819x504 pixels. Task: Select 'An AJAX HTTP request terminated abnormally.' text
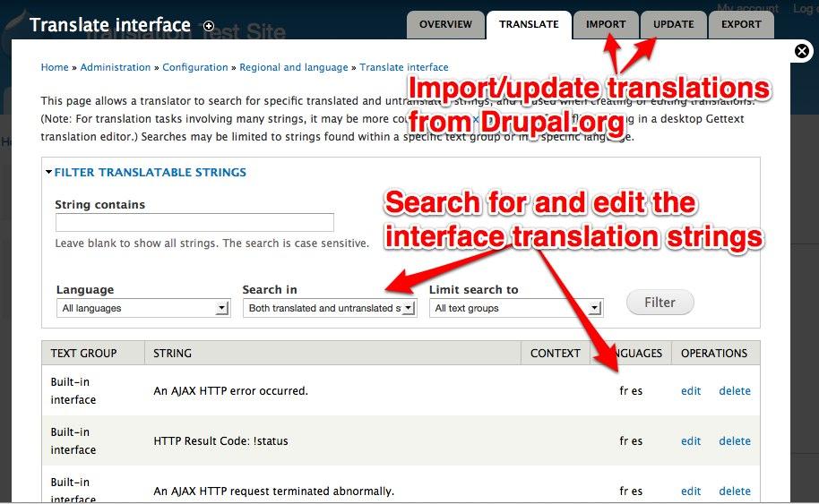(x=273, y=491)
